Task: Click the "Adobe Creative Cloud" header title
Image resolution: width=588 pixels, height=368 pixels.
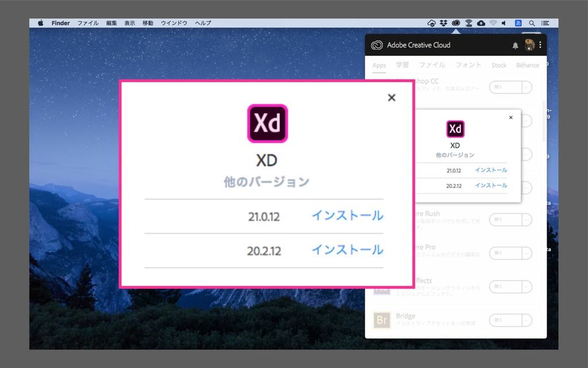Action: point(419,45)
